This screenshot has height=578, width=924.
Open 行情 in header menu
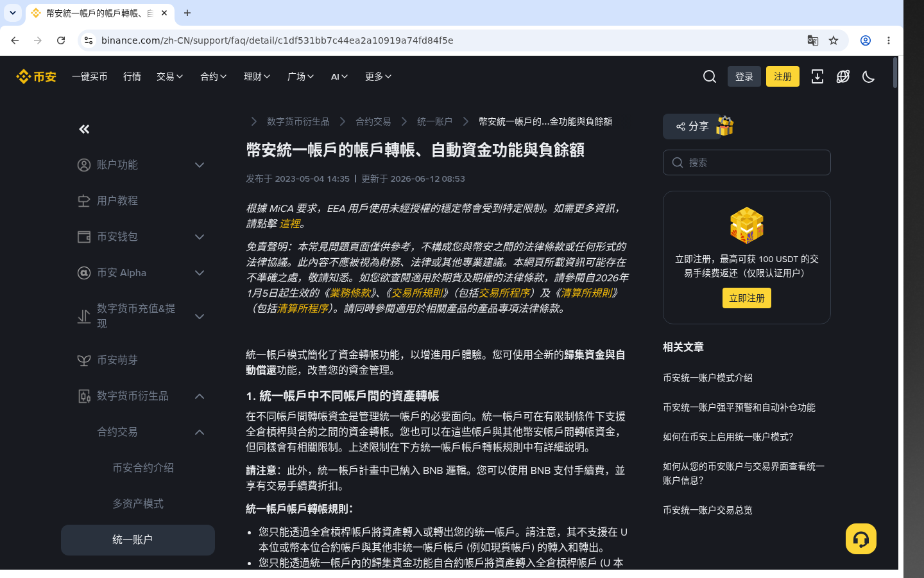coord(132,76)
